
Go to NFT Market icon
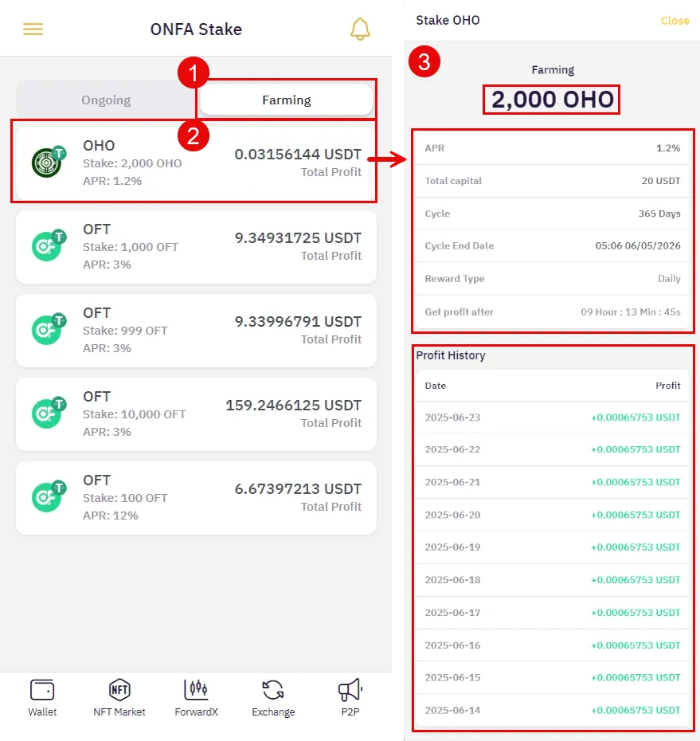coord(119,690)
